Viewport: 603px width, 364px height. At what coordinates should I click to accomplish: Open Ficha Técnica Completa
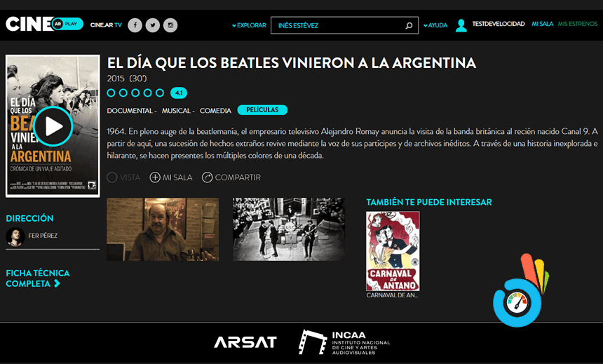(38, 278)
